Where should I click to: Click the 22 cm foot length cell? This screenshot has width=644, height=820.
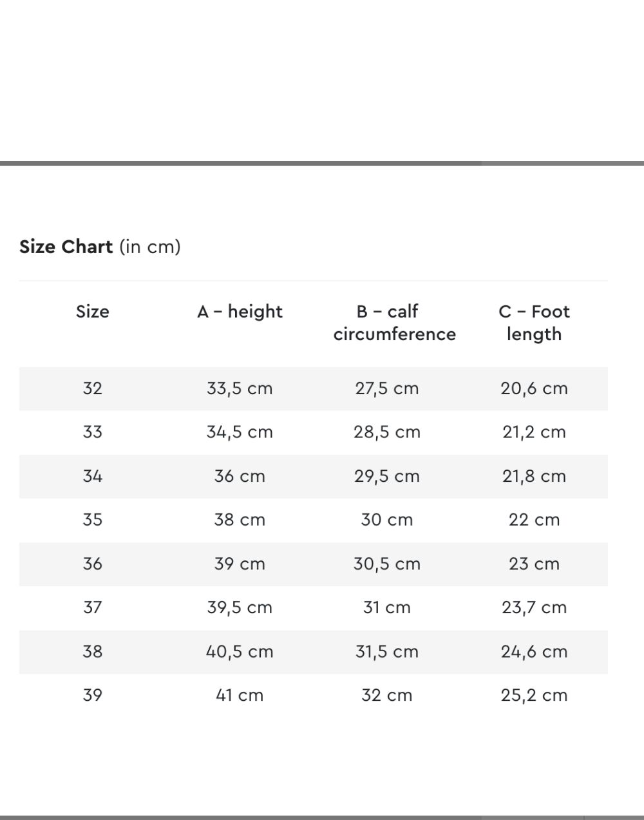[x=535, y=520]
